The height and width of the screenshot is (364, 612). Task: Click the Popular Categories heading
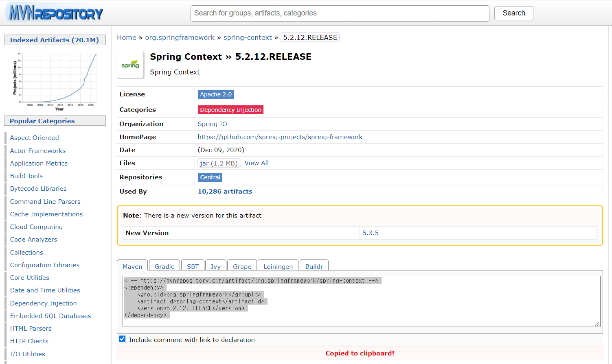coord(55,121)
